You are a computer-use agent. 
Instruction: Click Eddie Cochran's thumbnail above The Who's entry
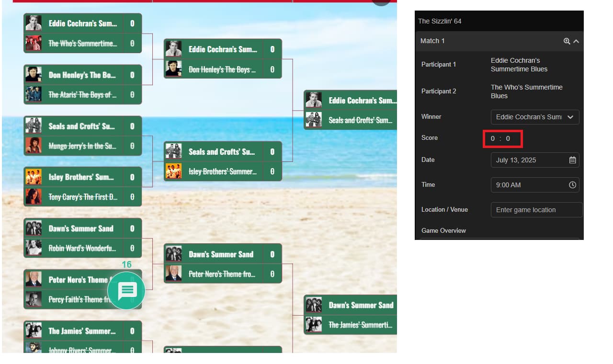pyautogui.click(x=34, y=23)
